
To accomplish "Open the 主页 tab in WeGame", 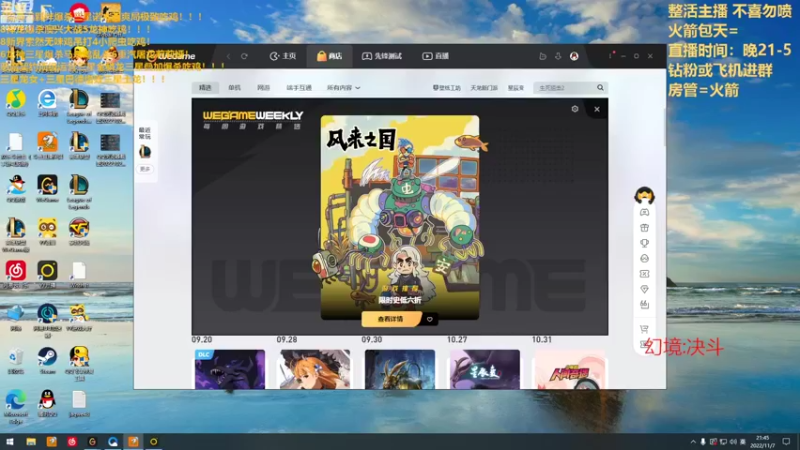I will (283, 56).
